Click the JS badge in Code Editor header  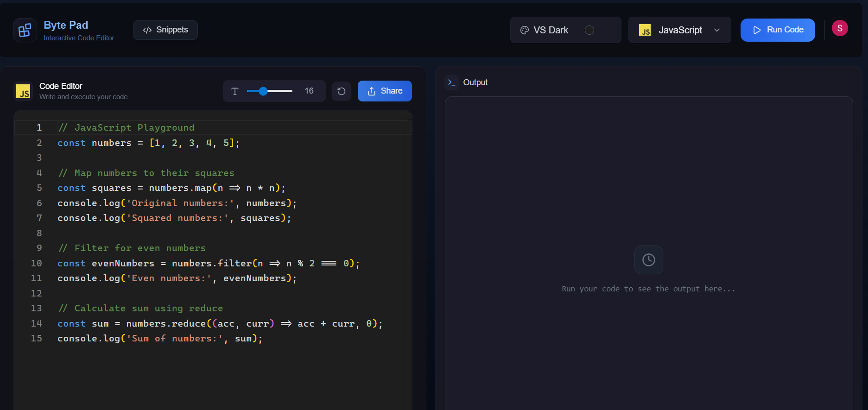[23, 91]
